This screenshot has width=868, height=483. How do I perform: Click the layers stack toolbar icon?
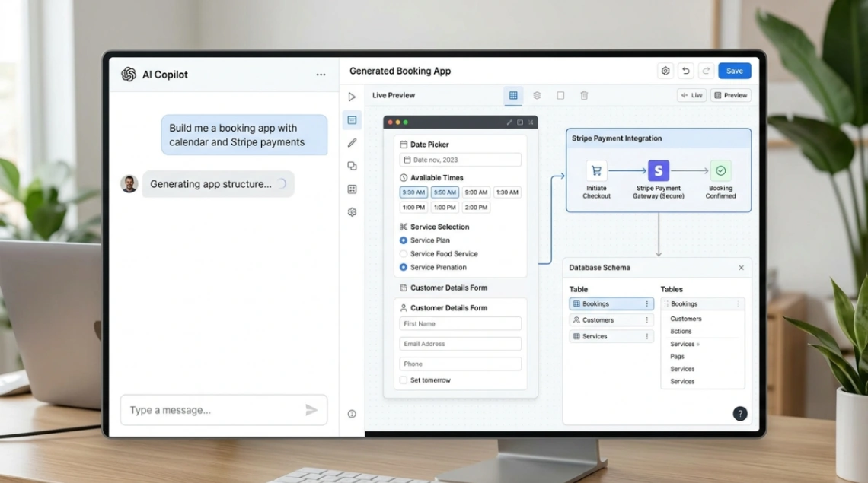coord(537,95)
